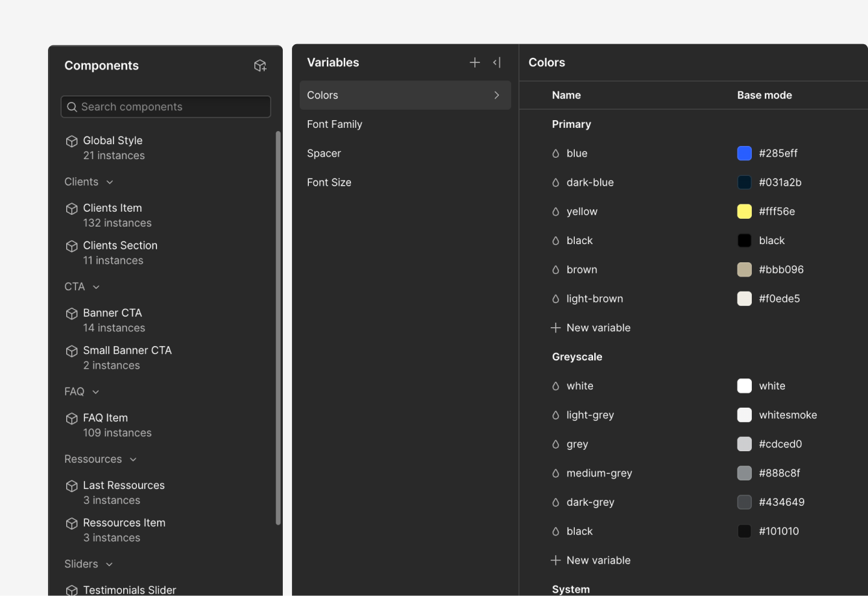Open the #031a2b dark-blue color swatch
This screenshot has width=868, height=596.
coord(745,182)
